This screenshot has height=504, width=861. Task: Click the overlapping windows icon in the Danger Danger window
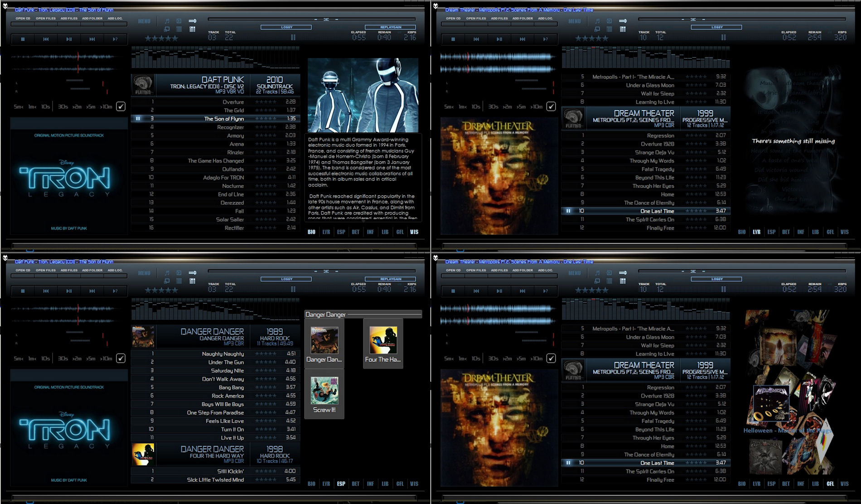click(167, 281)
